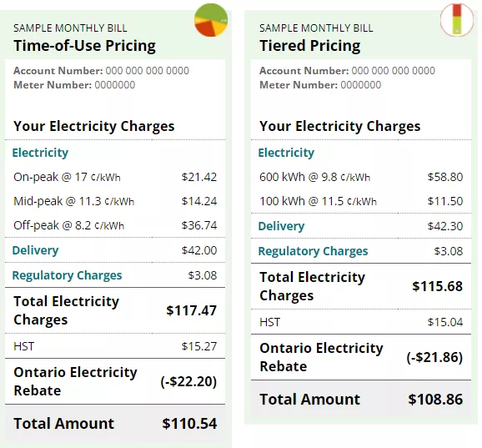This screenshot has height=448, width=482.
Task: Click the $15.04 HST amount
Action: click(445, 322)
